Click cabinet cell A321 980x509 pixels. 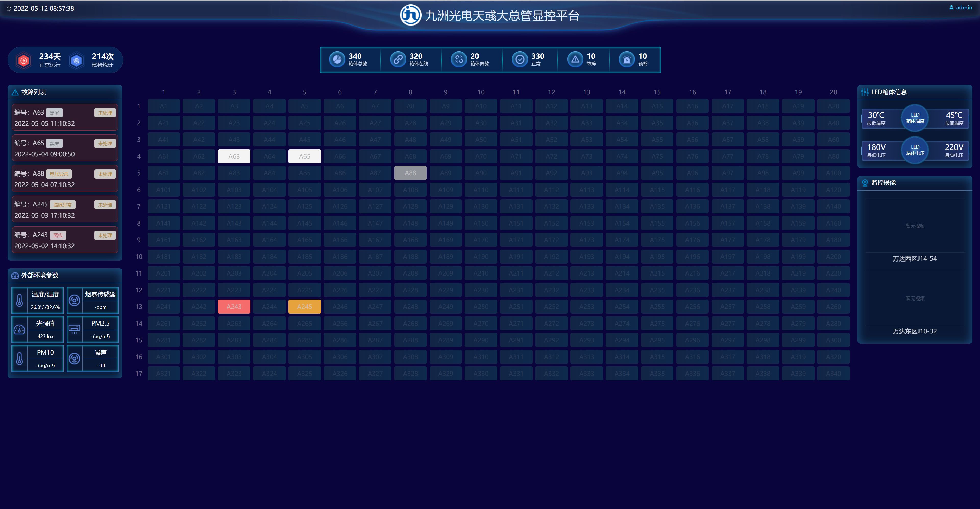[164, 374]
